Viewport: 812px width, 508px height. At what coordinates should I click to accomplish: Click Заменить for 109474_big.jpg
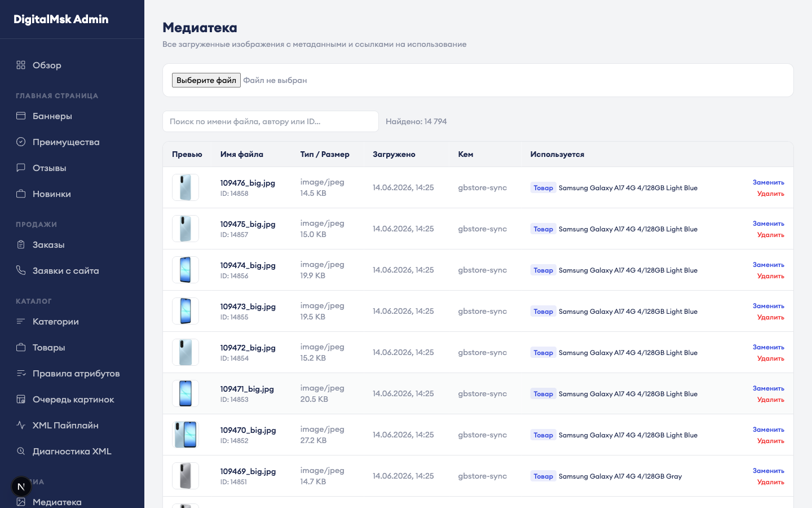click(769, 265)
